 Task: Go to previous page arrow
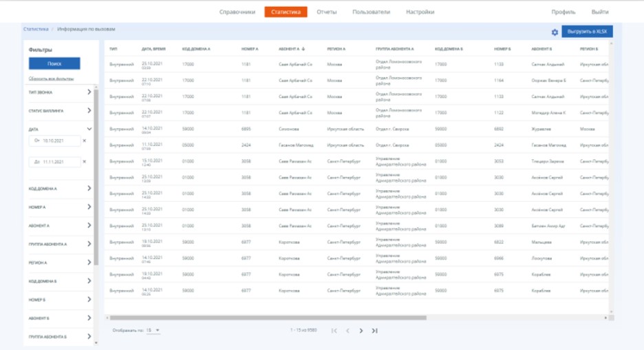[x=347, y=331]
